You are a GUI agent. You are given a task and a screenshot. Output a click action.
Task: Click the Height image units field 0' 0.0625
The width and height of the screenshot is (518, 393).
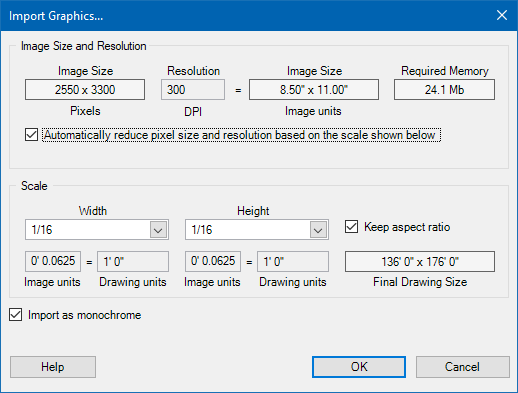pyautogui.click(x=213, y=261)
